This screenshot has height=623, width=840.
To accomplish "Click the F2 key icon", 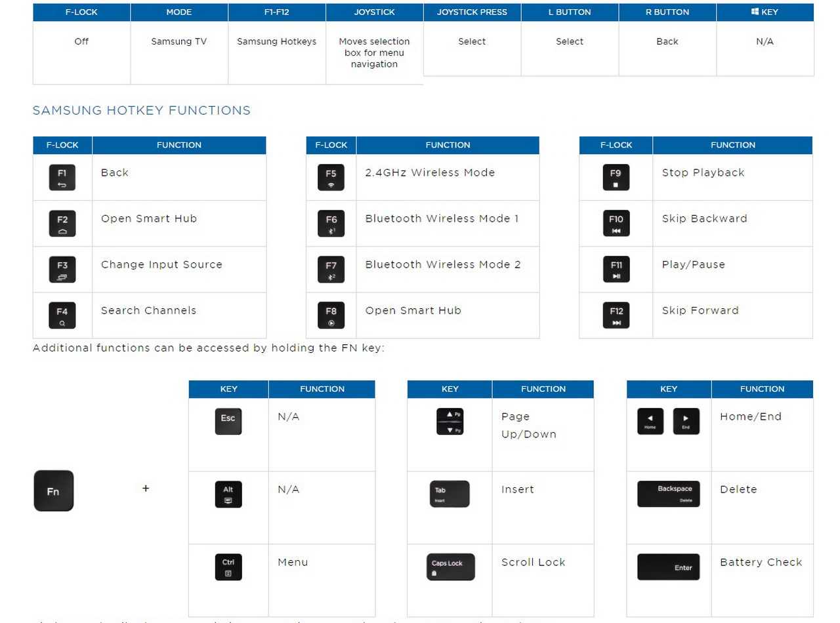I will tap(62, 224).
